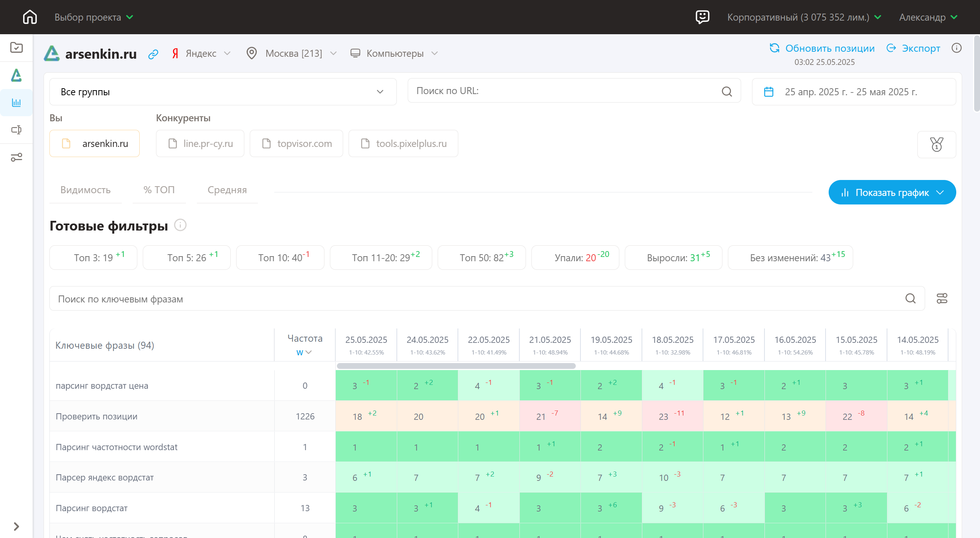Open keyword table settings icon
980x538 pixels.
click(942, 299)
